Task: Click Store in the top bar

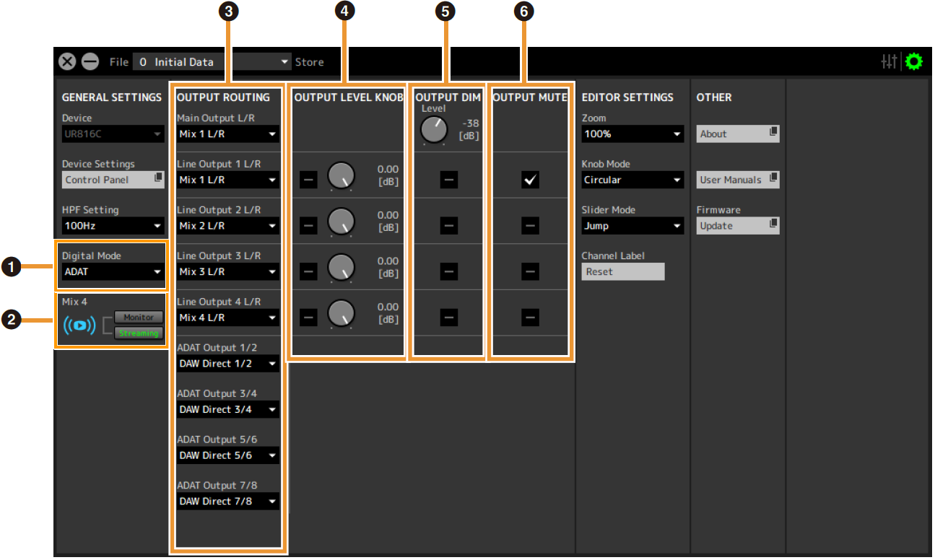Action: click(x=309, y=62)
